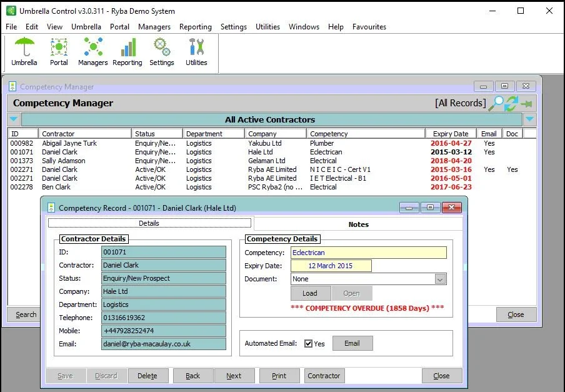
Task: Open the Reporting bar chart icon
Action: 127,52
